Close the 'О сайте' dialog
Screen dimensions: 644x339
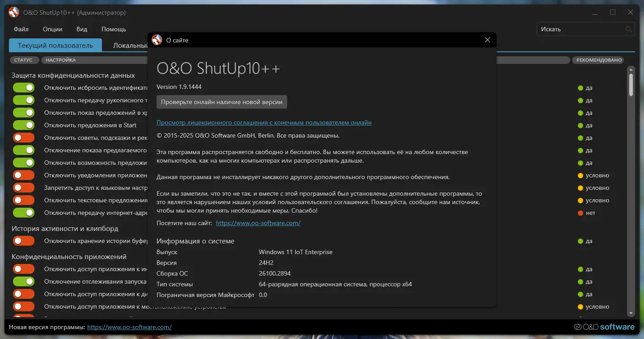point(487,40)
